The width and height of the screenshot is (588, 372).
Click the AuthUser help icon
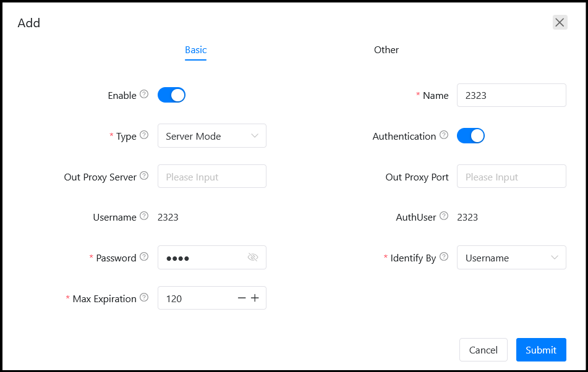click(443, 216)
